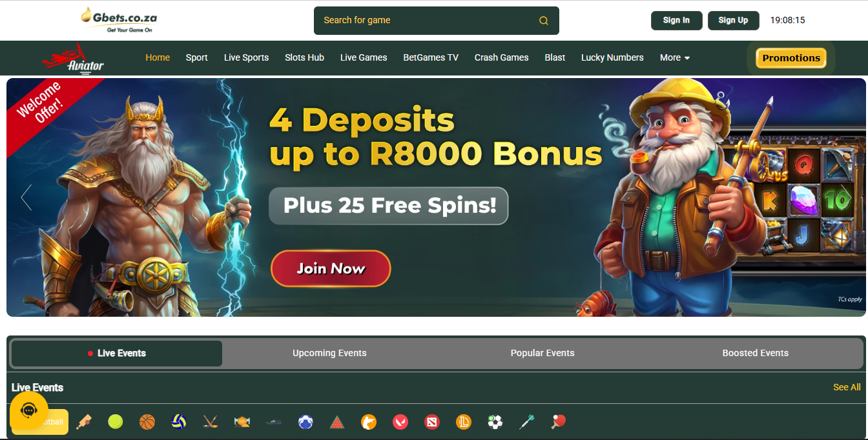The height and width of the screenshot is (440, 868).
Task: Select the tennis ball icon
Action: [x=116, y=422]
